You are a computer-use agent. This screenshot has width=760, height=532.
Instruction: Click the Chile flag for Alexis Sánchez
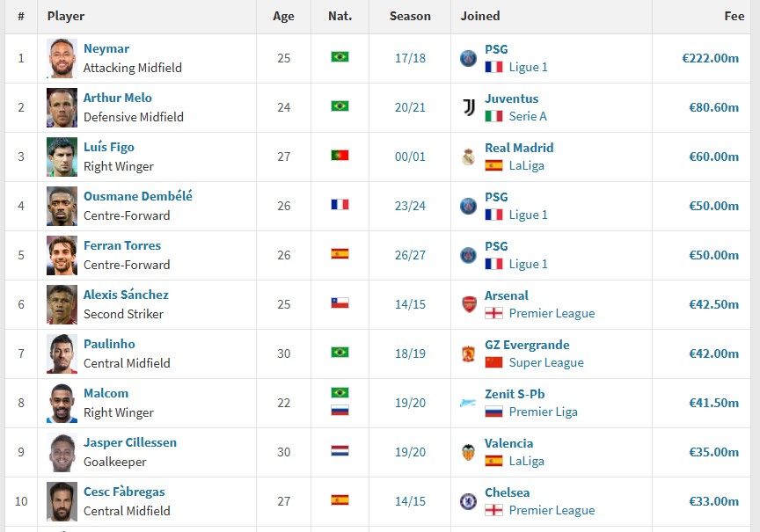point(340,303)
